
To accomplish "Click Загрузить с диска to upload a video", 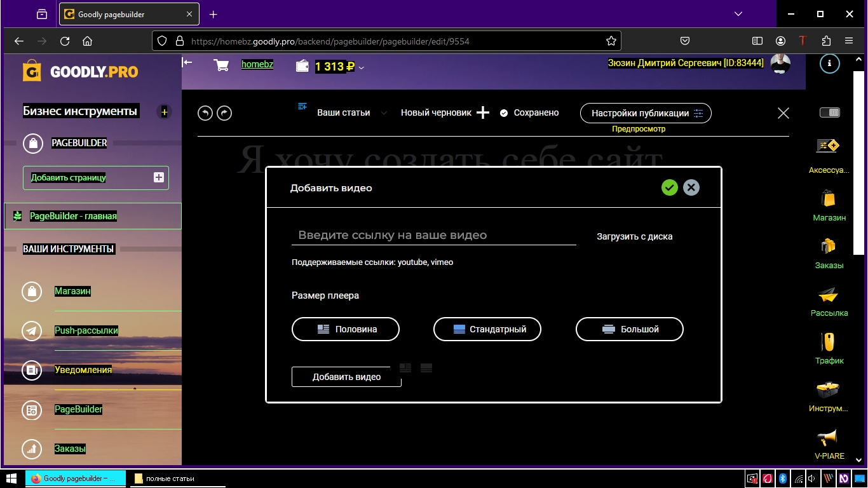I will (x=634, y=236).
